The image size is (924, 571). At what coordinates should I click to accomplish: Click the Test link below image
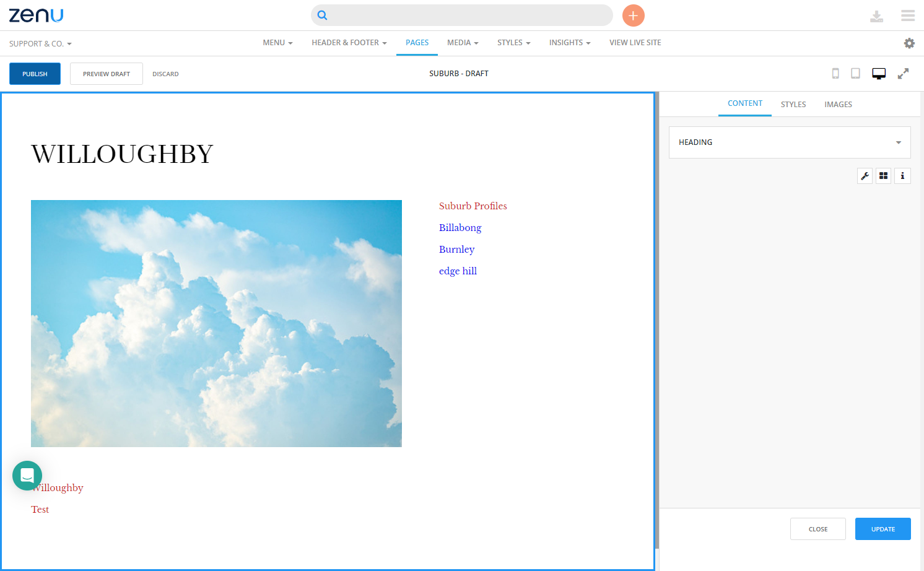tap(40, 510)
